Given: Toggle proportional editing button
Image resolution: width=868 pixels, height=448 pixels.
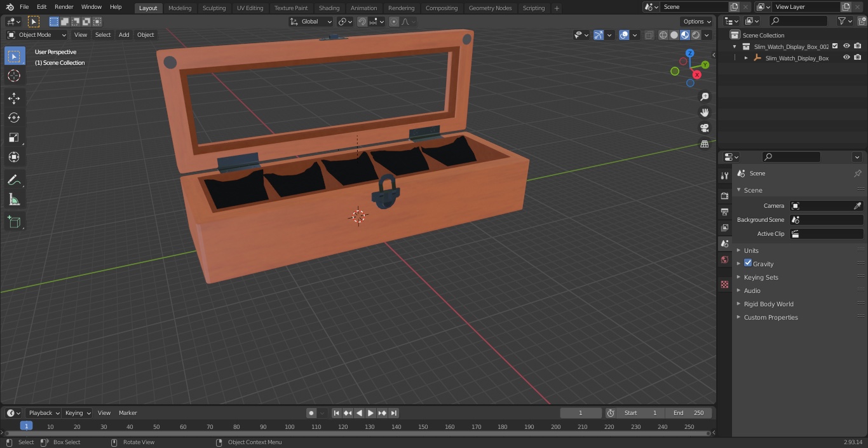Looking at the screenshot, I should point(393,22).
